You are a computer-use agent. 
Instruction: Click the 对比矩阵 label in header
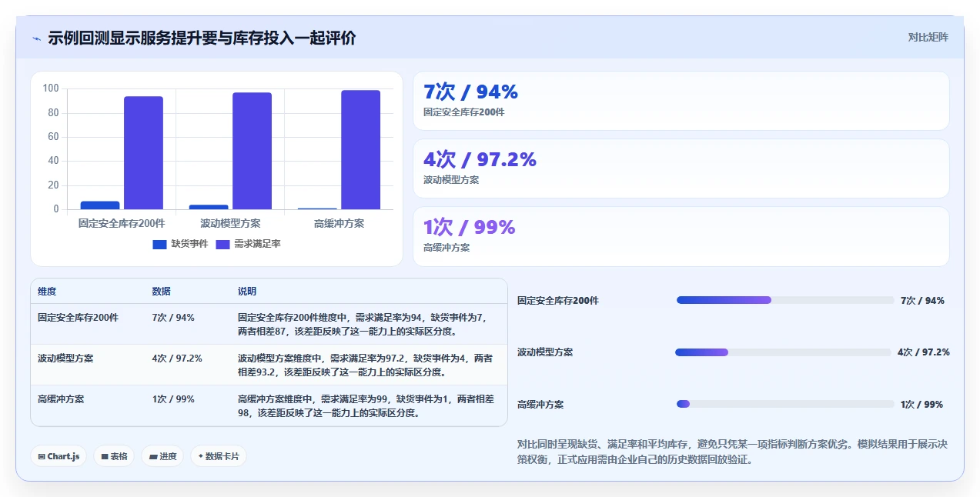coord(928,37)
